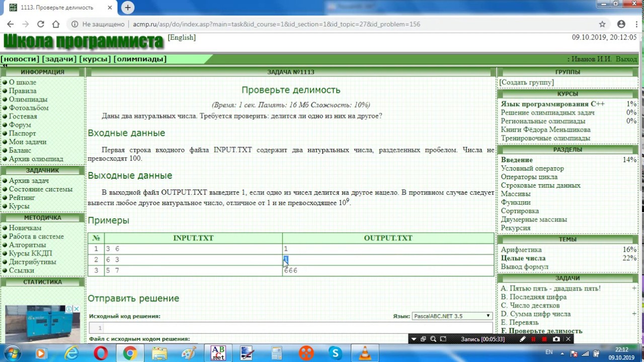
Task: Launch Internet Explorer from the taskbar
Action: pos(72,353)
